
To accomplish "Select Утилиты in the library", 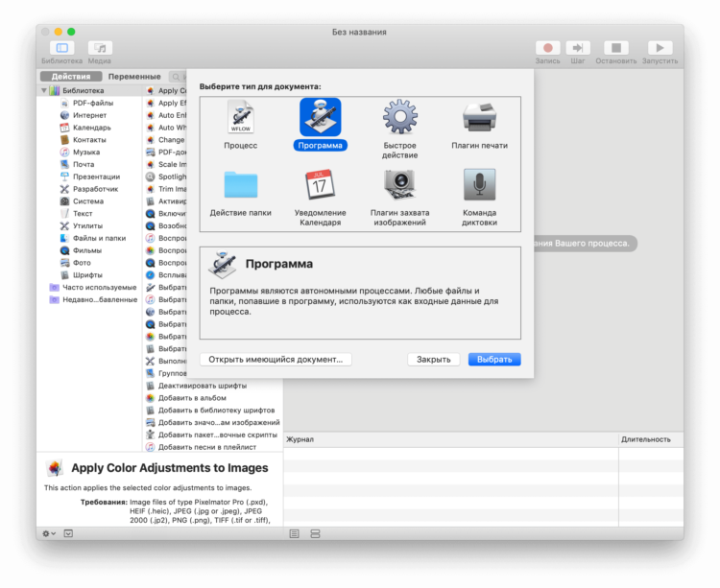I will tap(87, 225).
